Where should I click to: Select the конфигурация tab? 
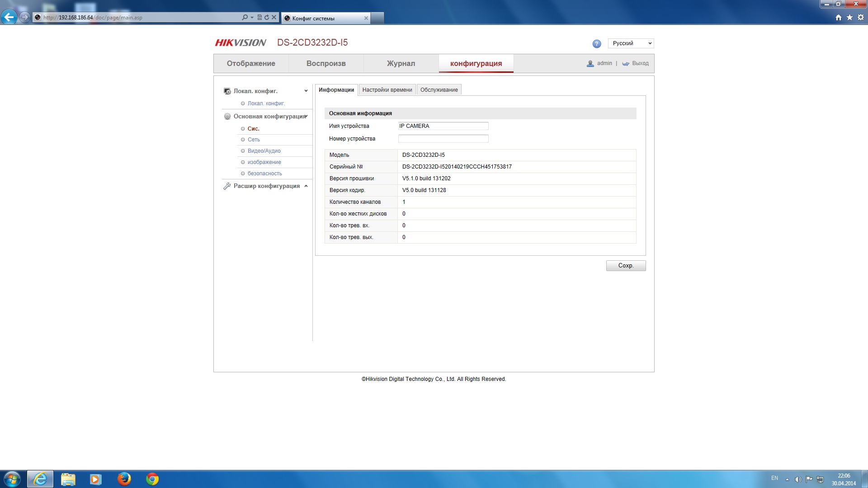[x=476, y=64]
